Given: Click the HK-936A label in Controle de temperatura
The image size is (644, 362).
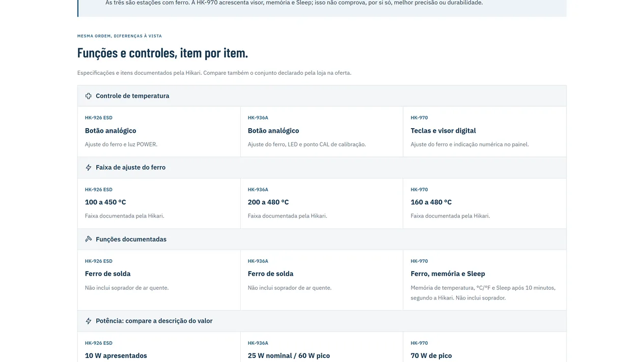Looking at the screenshot, I should click(258, 118).
